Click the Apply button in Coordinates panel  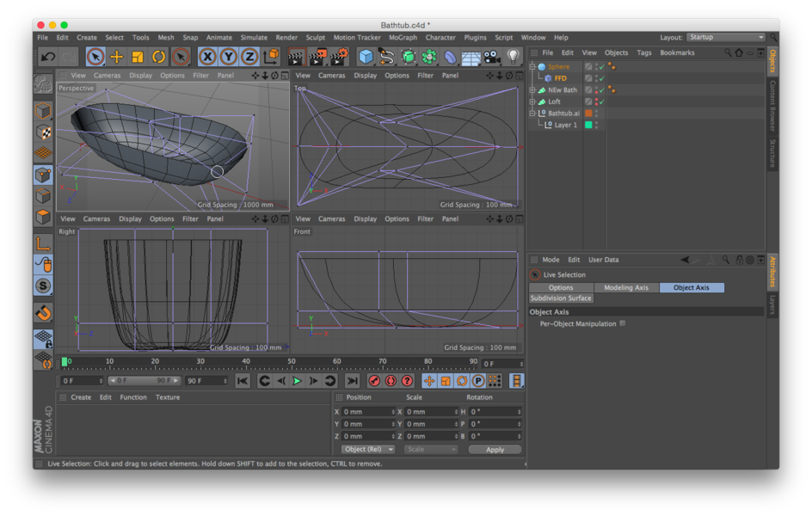point(495,449)
